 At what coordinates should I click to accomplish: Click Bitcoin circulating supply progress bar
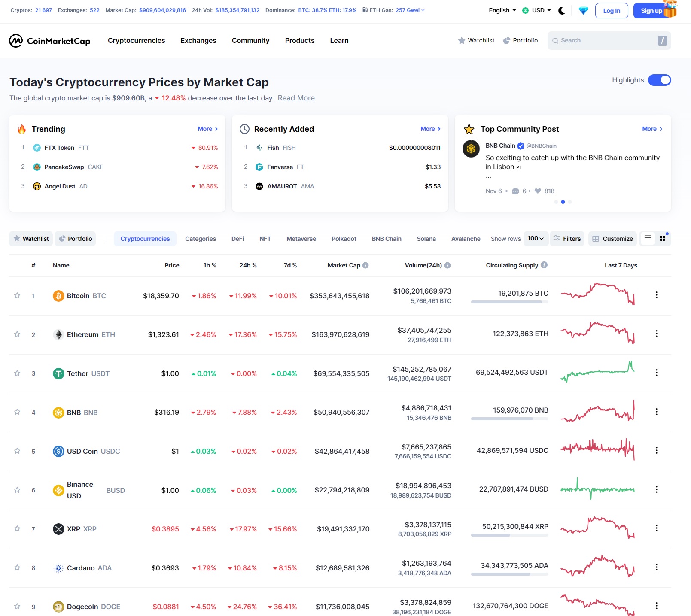510,302
